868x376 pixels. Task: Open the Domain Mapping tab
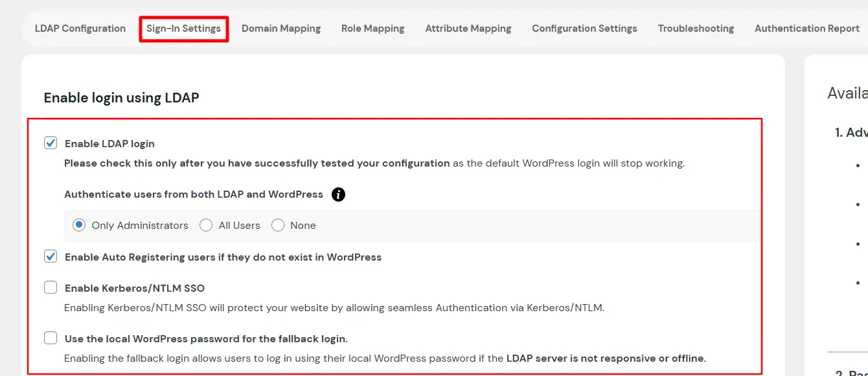tap(281, 29)
